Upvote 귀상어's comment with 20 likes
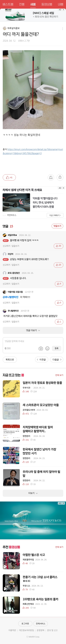66x644 pixels. [58, 265]
